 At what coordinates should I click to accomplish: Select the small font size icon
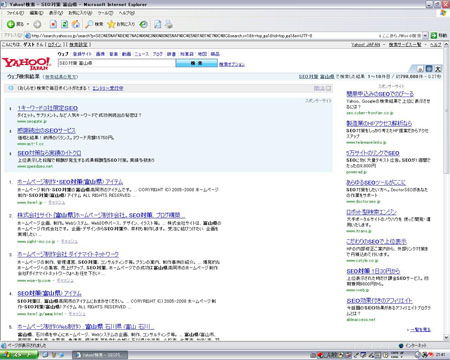[x=420, y=69]
